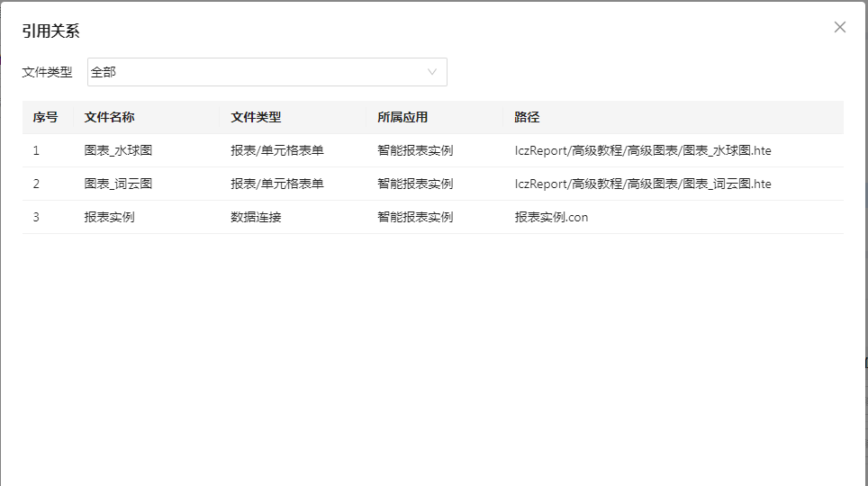The image size is (868, 486).
Task: Click 智能报表实例 in the 报表实例 row
Action: [415, 217]
